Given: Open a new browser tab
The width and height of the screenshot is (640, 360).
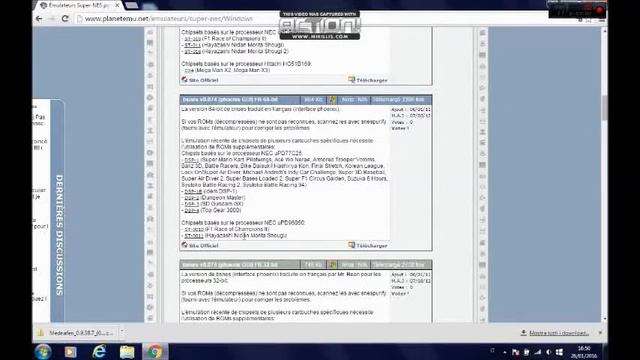Looking at the screenshot, I should [131, 5].
